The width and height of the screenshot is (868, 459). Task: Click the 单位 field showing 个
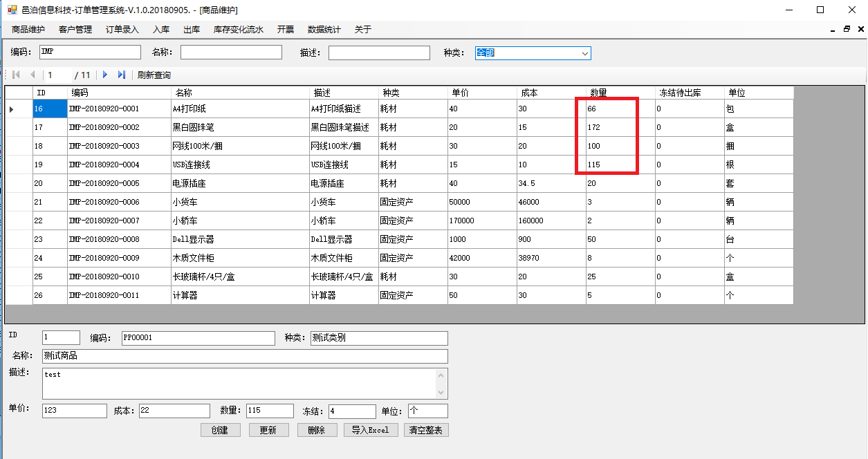pos(428,411)
